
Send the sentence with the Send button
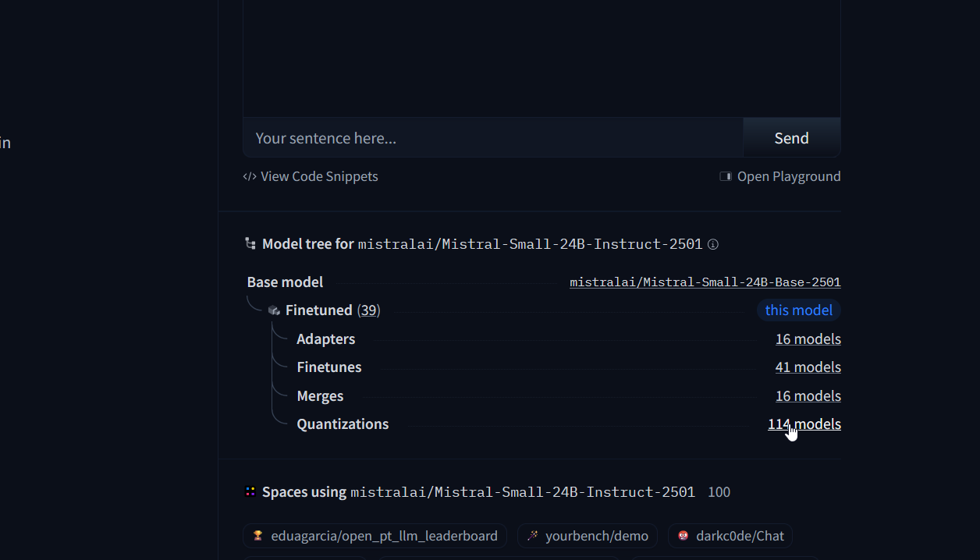[x=791, y=138]
